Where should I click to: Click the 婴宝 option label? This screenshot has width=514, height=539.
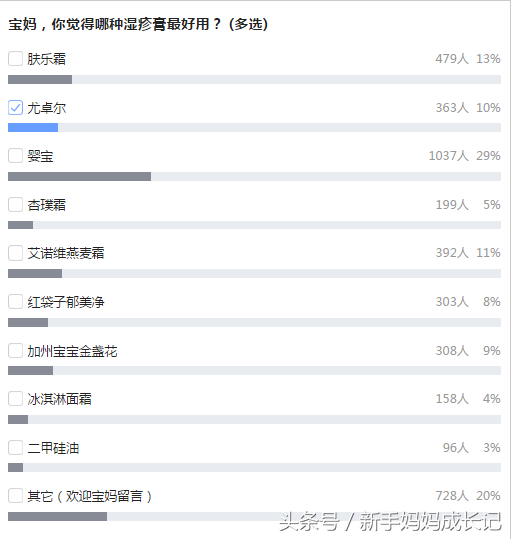pyautogui.click(x=40, y=156)
